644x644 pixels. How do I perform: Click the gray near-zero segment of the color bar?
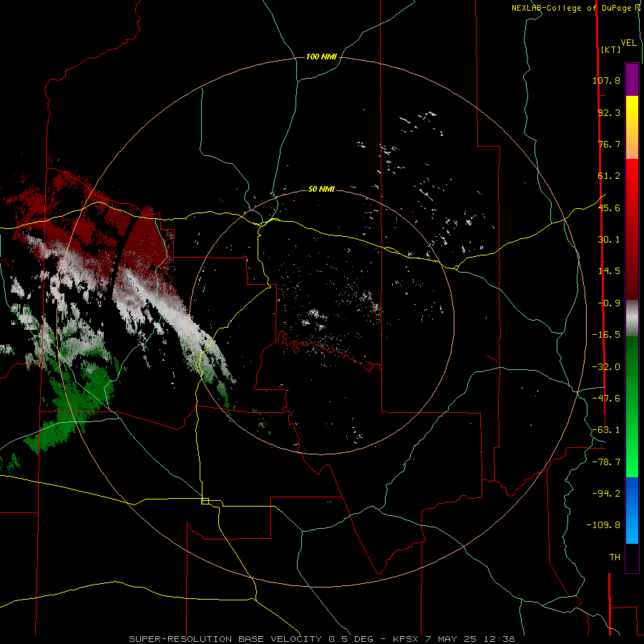632,317
